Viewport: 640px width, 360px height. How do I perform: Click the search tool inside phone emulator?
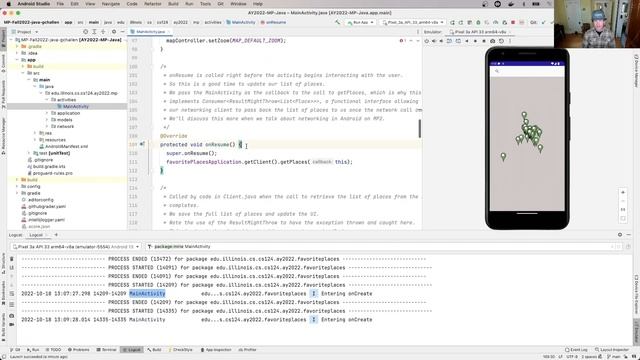coord(497,71)
